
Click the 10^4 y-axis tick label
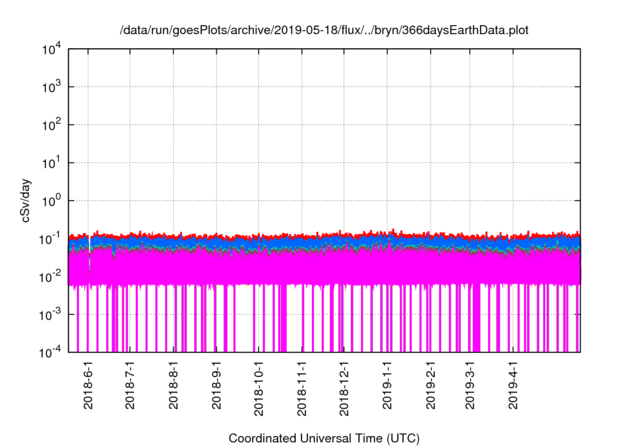(x=51, y=49)
